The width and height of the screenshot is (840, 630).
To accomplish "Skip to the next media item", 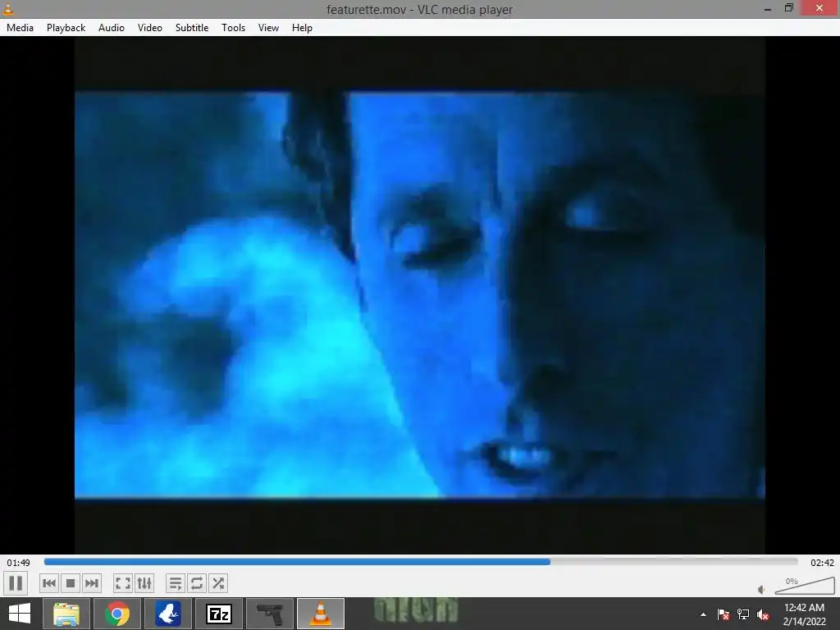I will [x=92, y=583].
